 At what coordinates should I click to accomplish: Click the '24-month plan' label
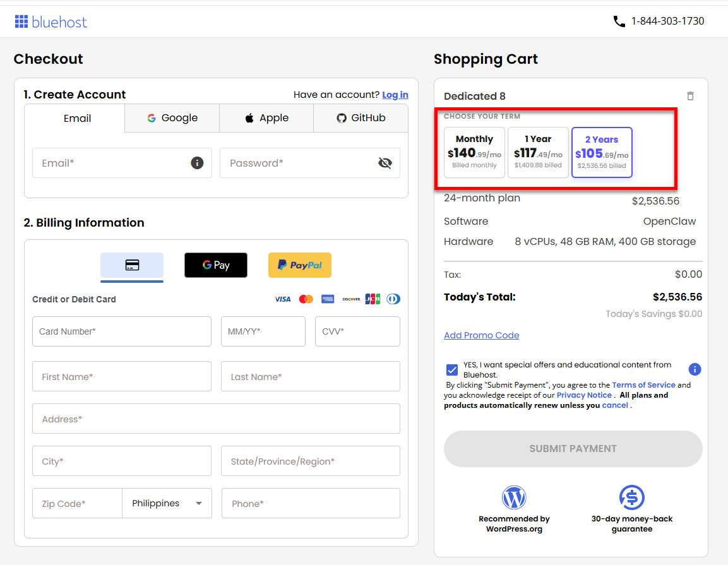482,198
